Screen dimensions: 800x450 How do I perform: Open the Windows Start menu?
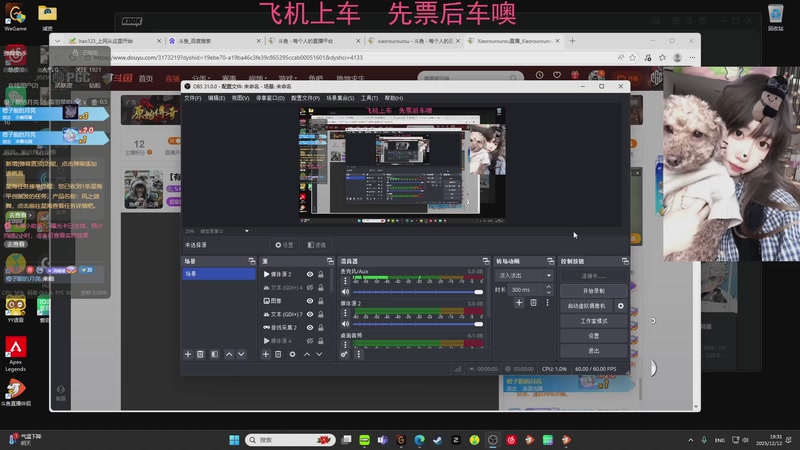[234, 440]
